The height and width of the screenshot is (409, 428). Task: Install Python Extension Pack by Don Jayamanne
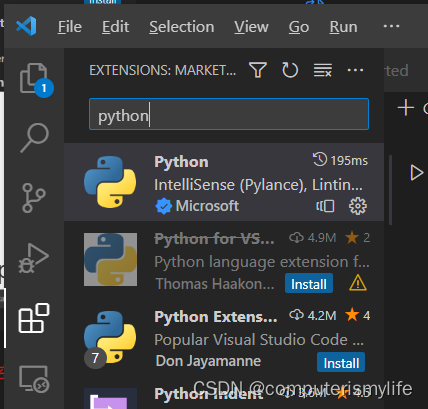coord(341,362)
